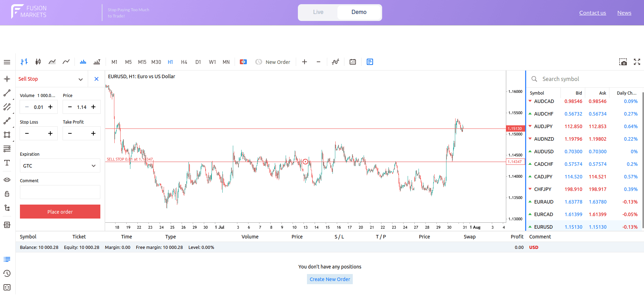Click the pending order marker on chart
The width and height of the screenshot is (644, 295).
[305, 162]
